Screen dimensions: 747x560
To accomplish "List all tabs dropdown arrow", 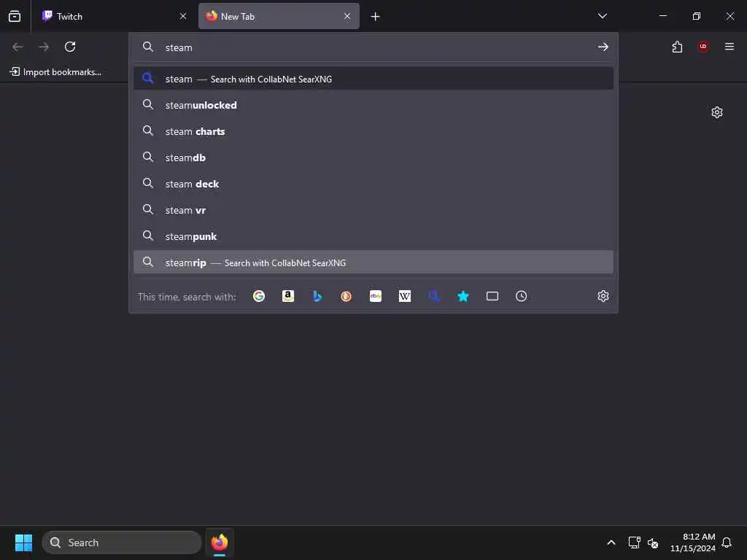I will 602,16.
